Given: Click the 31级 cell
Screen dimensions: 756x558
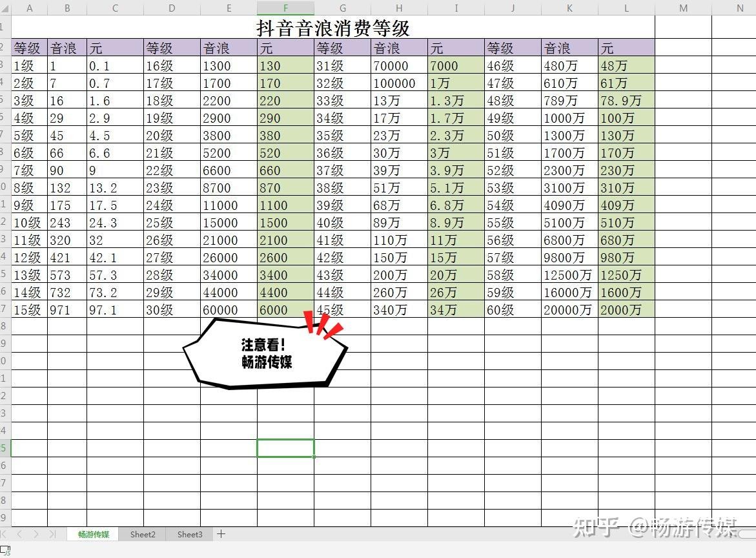Looking at the screenshot, I should click(342, 66).
